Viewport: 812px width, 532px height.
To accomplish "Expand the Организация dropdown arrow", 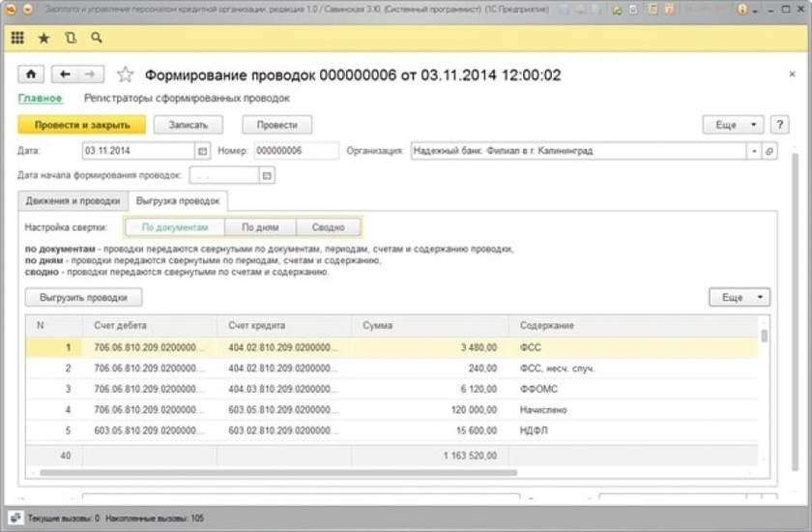I will [754, 151].
